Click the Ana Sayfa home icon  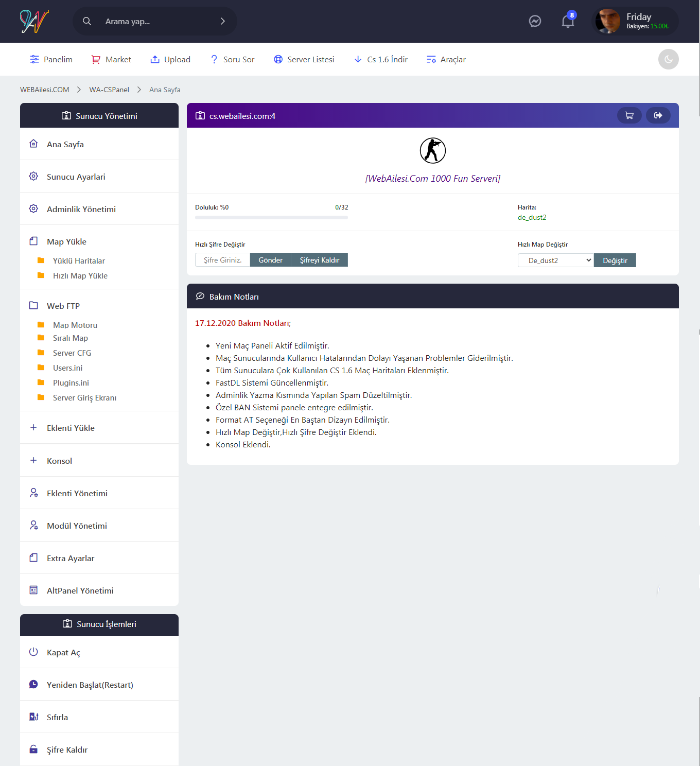(33, 144)
